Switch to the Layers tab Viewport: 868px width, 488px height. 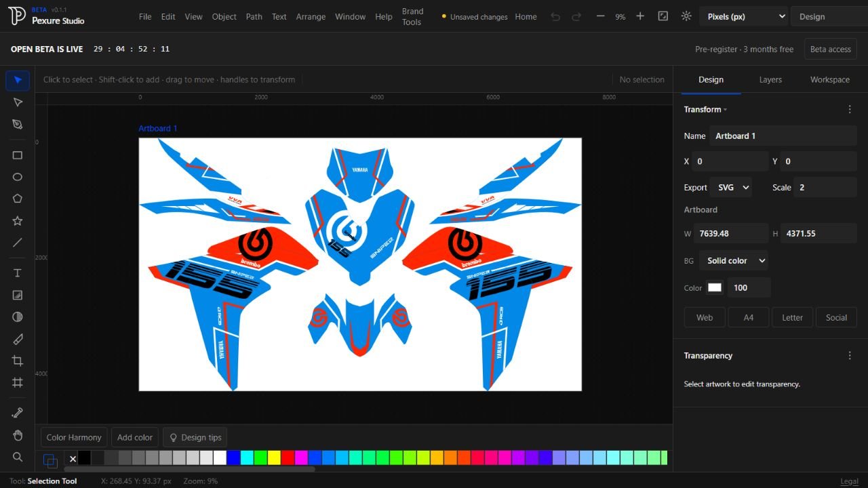pyautogui.click(x=770, y=79)
